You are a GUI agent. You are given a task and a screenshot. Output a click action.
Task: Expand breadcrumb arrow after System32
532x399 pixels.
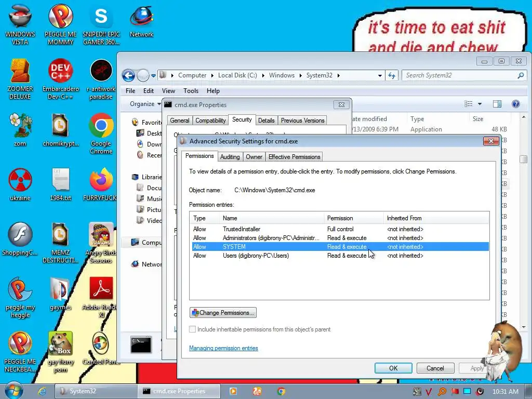tap(338, 75)
